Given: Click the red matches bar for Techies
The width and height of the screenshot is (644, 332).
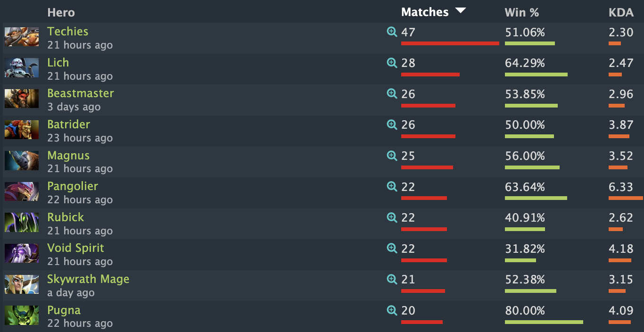Looking at the screenshot, I should [450, 43].
